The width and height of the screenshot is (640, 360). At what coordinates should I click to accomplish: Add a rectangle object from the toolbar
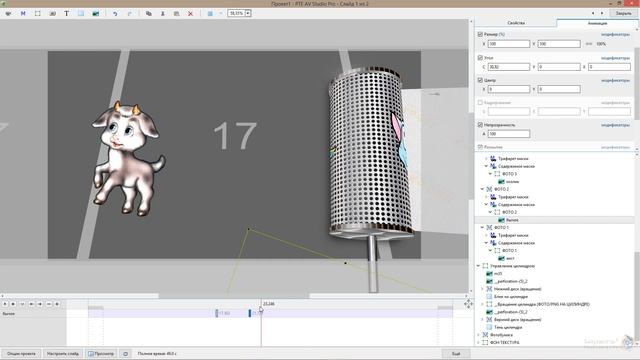[81, 13]
